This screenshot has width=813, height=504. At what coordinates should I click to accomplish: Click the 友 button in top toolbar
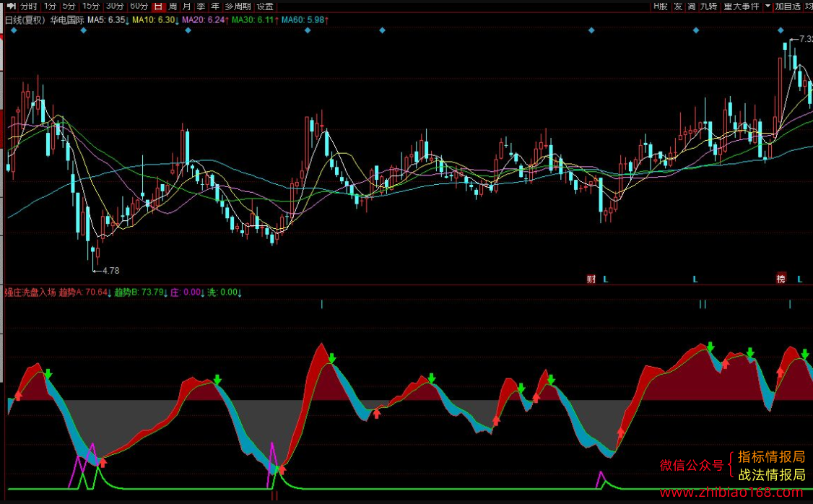(678, 6)
